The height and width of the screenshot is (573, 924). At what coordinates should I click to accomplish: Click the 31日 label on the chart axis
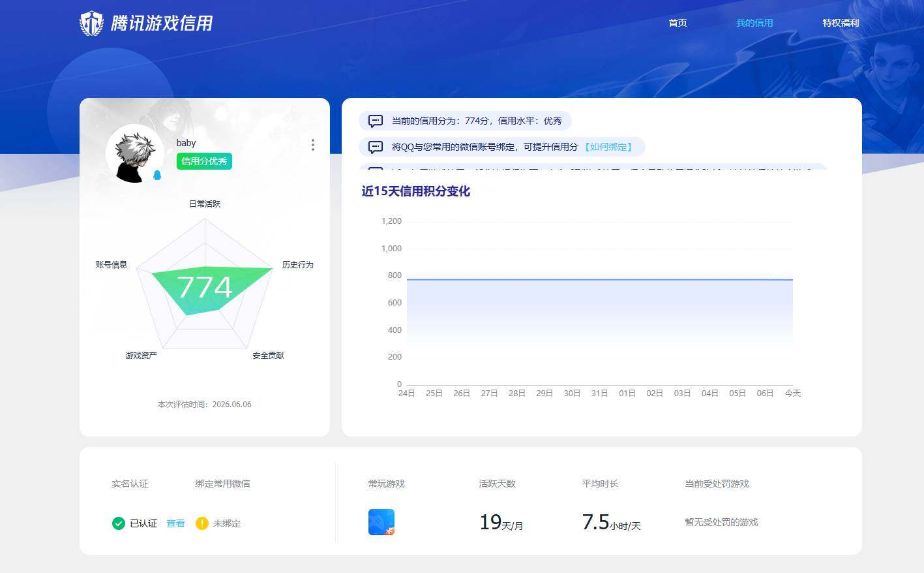pyautogui.click(x=599, y=393)
